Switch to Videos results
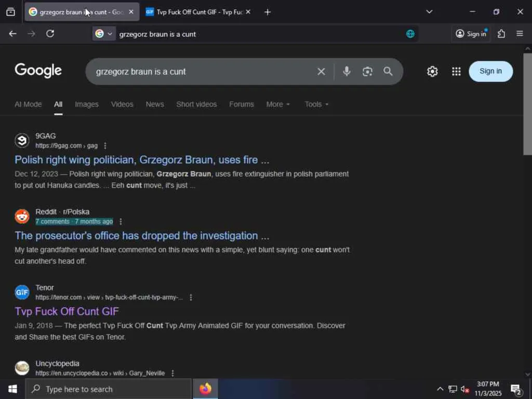This screenshot has height=399, width=532. click(122, 104)
